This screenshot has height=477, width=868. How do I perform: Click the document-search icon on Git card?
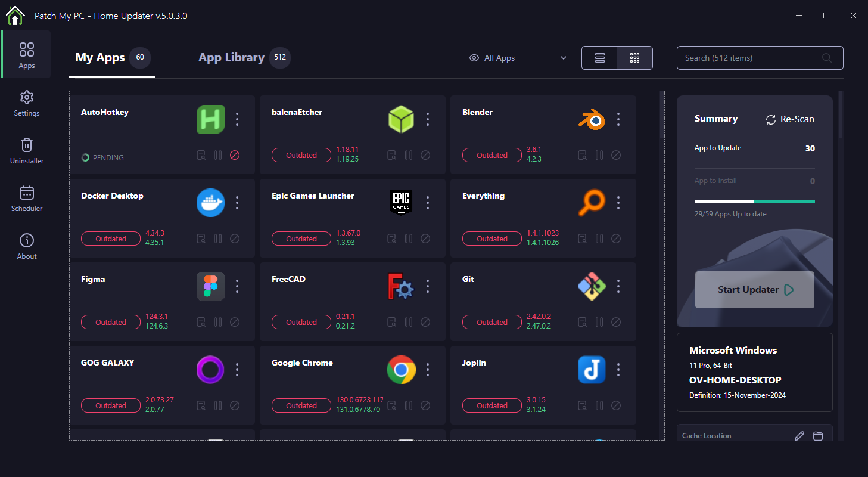click(583, 322)
